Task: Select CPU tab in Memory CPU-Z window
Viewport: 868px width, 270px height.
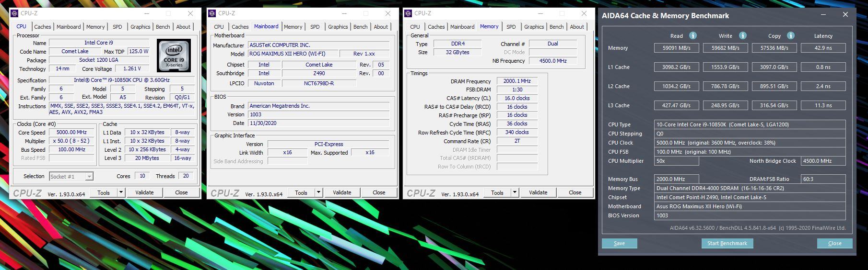Action: point(415,27)
